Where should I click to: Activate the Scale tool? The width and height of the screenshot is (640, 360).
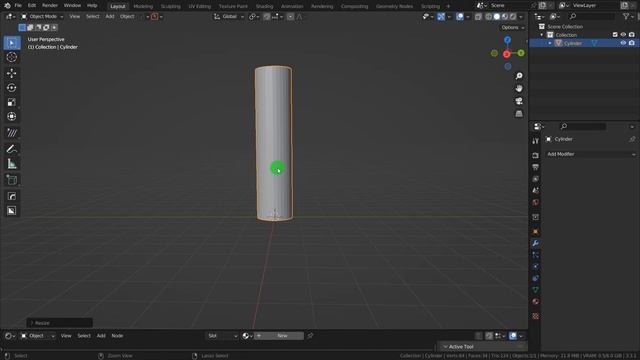pyautogui.click(x=11, y=102)
